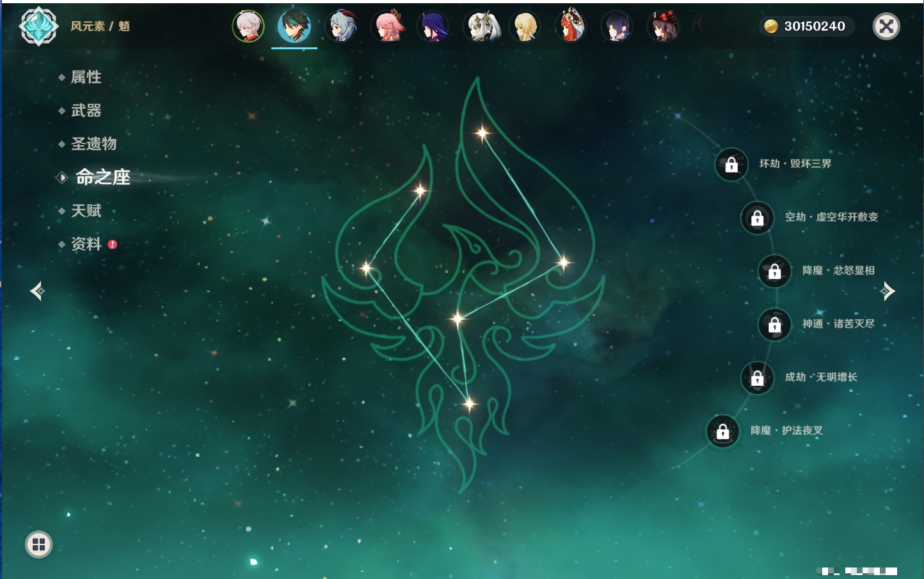
Task: Select the highlighted Xiao avatar
Action: [294, 26]
